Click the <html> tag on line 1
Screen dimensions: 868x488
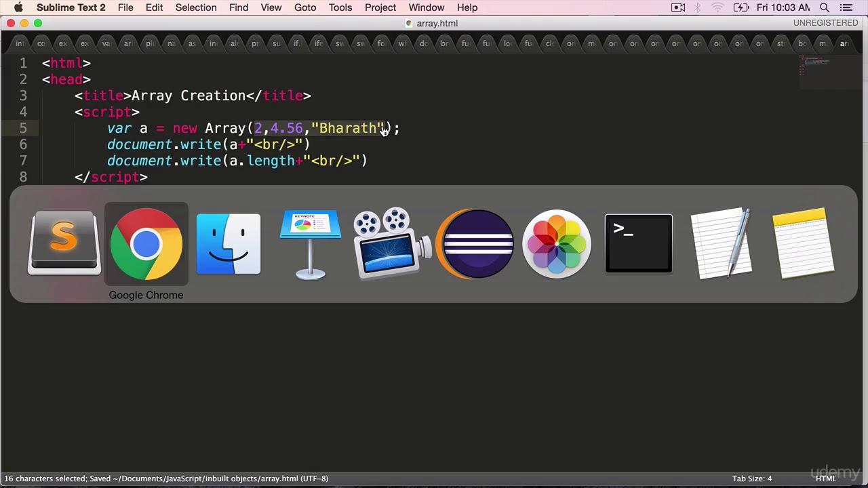point(66,63)
